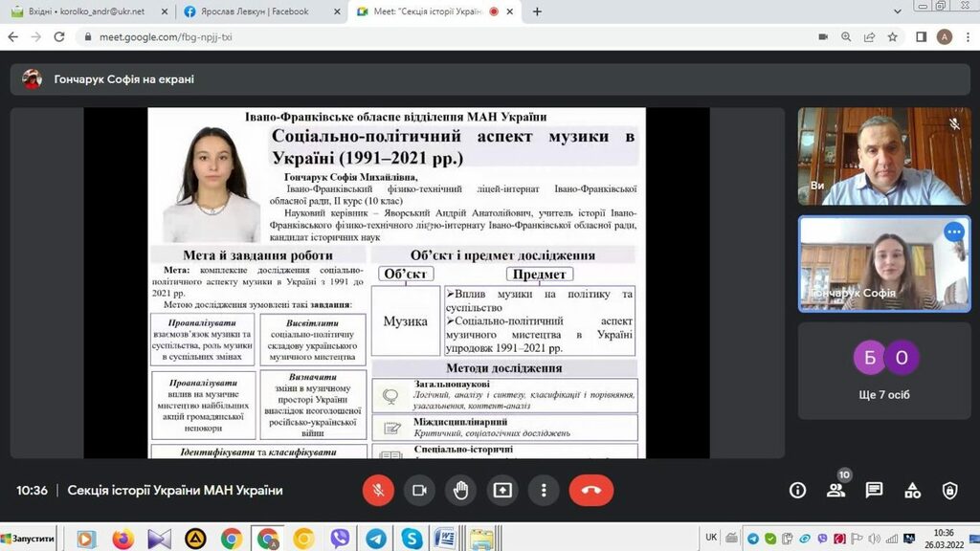Turn off the camera in Meet
This screenshot has width=980, height=551.
point(419,490)
